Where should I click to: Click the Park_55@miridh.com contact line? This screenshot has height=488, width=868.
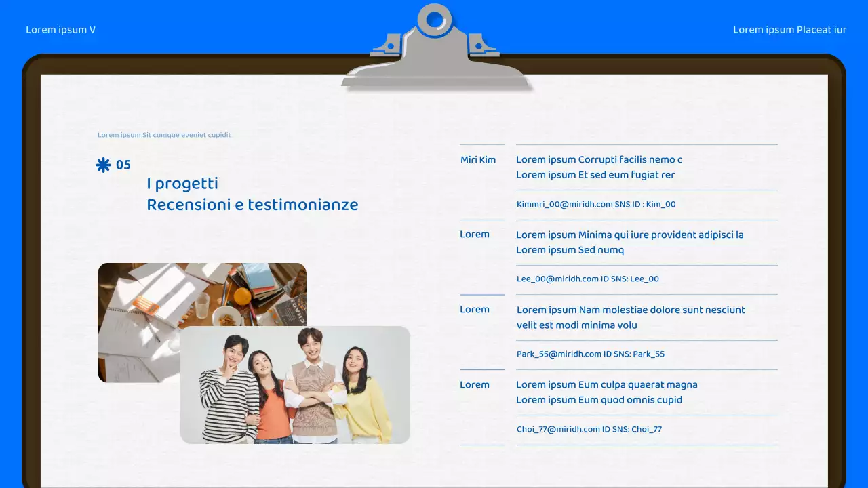tap(590, 354)
